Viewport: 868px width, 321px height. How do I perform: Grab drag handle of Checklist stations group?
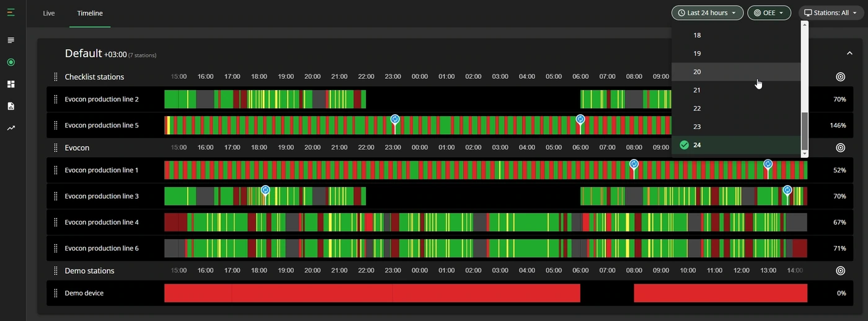[55, 77]
